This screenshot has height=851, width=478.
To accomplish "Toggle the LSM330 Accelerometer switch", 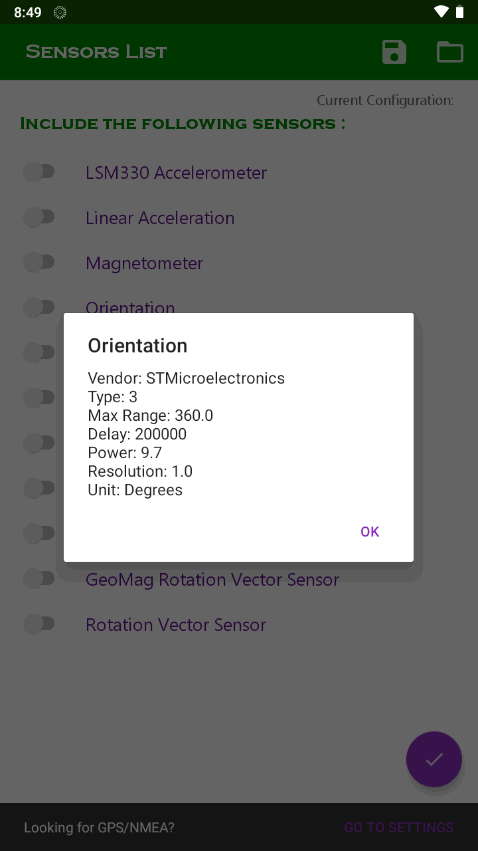I will 39,172.
